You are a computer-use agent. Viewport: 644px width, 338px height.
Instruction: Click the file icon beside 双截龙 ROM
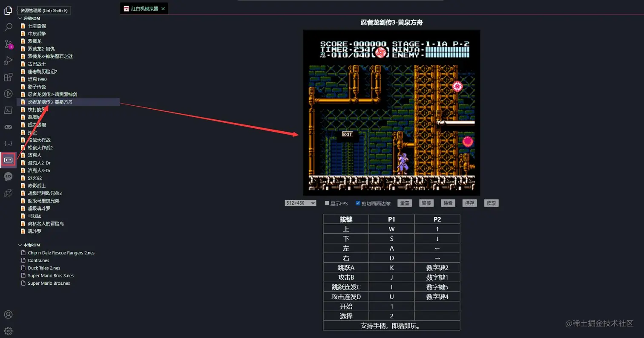coord(23,41)
